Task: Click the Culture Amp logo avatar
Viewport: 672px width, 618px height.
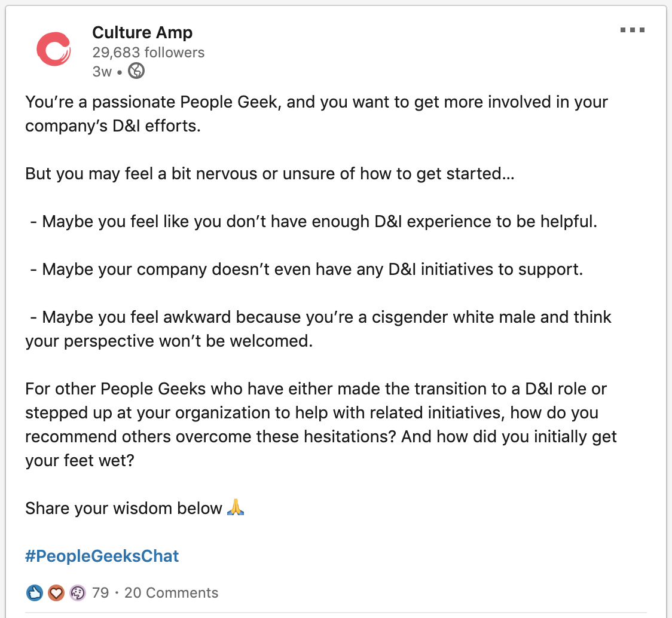Action: tap(53, 48)
